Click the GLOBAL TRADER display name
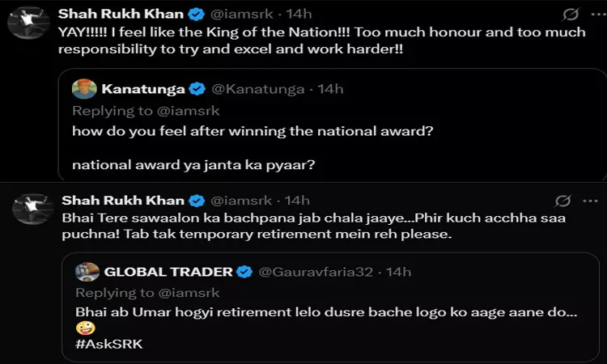This screenshot has height=364, width=607. tap(168, 272)
